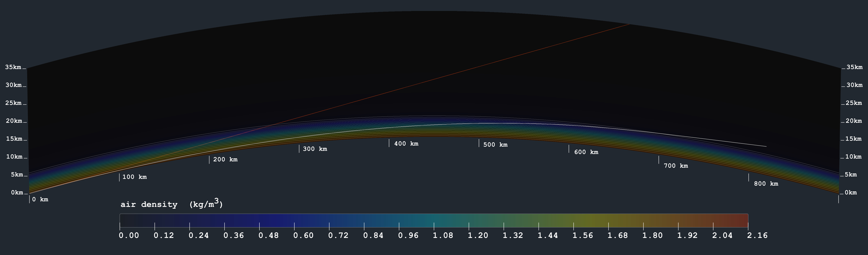Select the "0.12" color scale value
This screenshot has height=255, width=868.
(164, 235)
